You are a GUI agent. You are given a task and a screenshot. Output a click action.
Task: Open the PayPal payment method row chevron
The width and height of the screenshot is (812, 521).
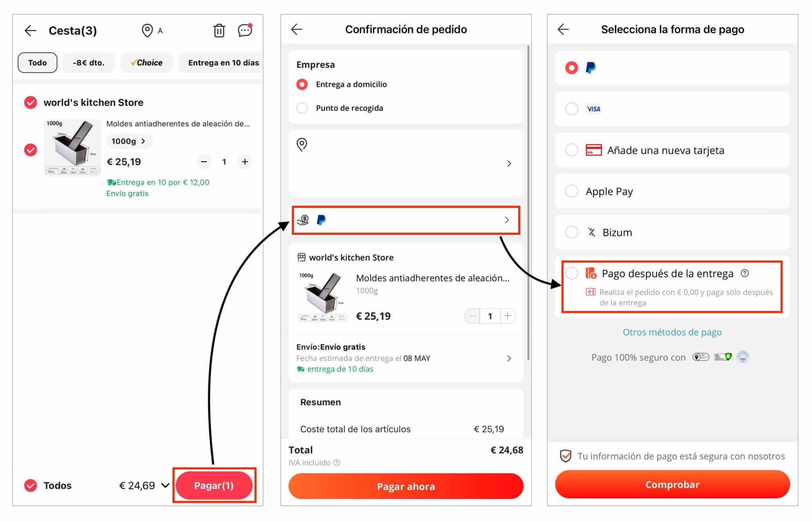point(507,220)
